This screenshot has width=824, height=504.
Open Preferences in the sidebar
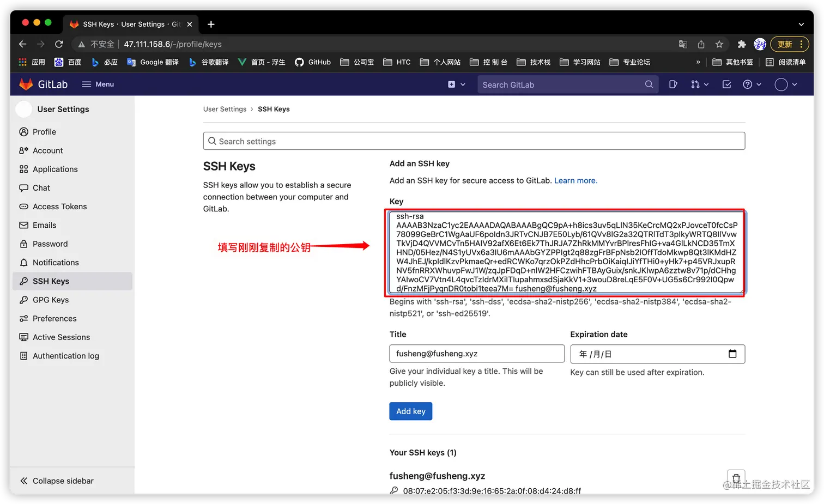coord(72,319)
